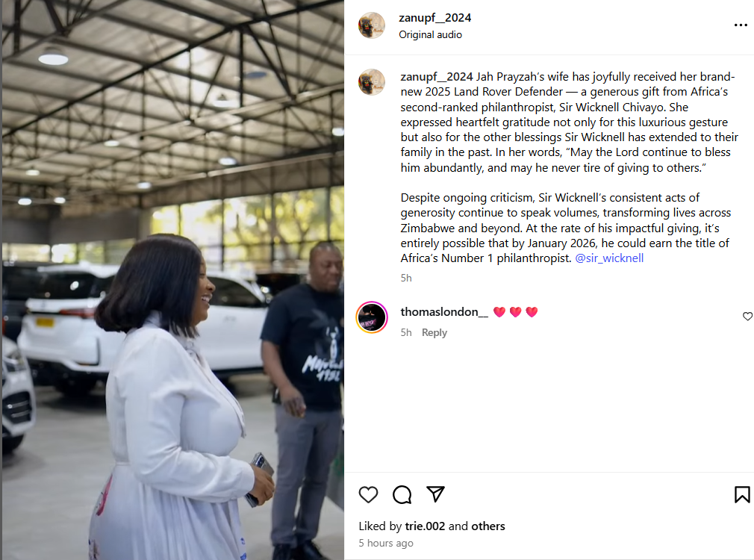This screenshot has height=560, width=754.
Task: Open the thomaslondon__ username in the comment
Action: (x=444, y=312)
